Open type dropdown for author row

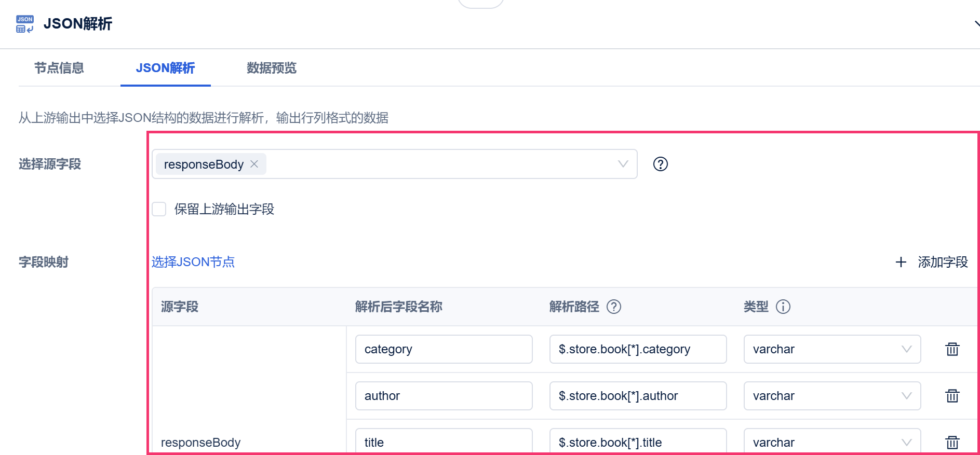tap(831, 396)
